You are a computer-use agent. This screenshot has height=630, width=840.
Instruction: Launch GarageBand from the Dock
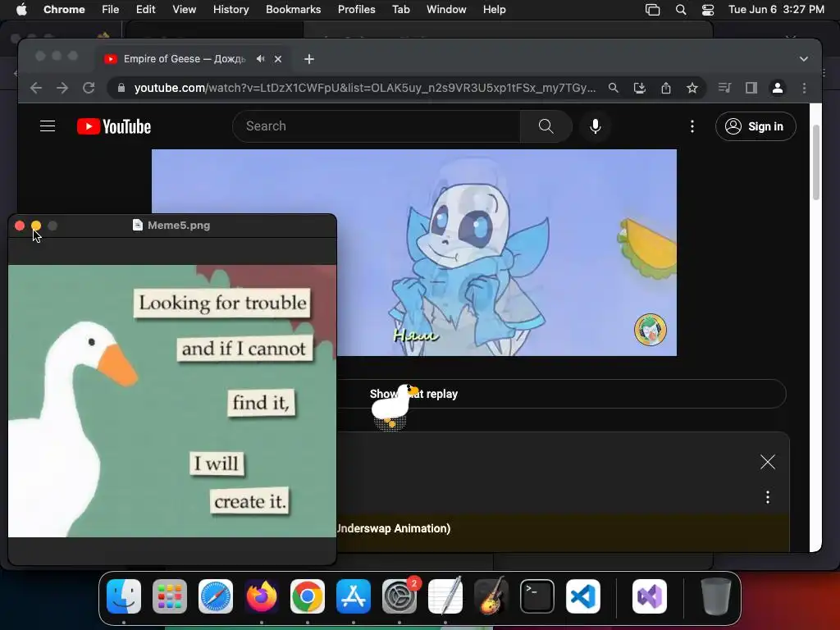(491, 596)
